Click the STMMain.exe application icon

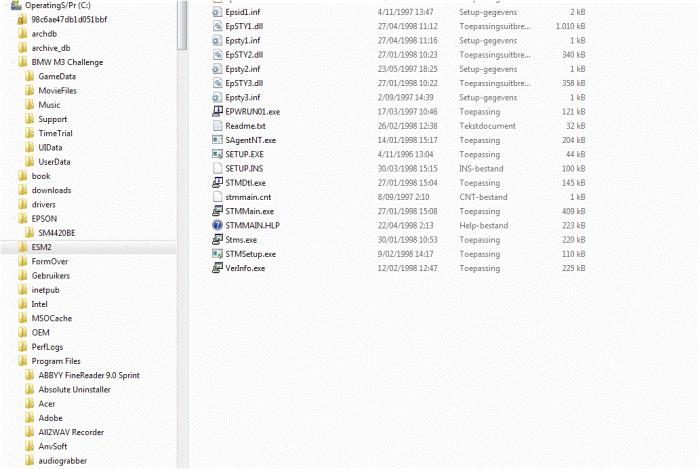pos(217,211)
